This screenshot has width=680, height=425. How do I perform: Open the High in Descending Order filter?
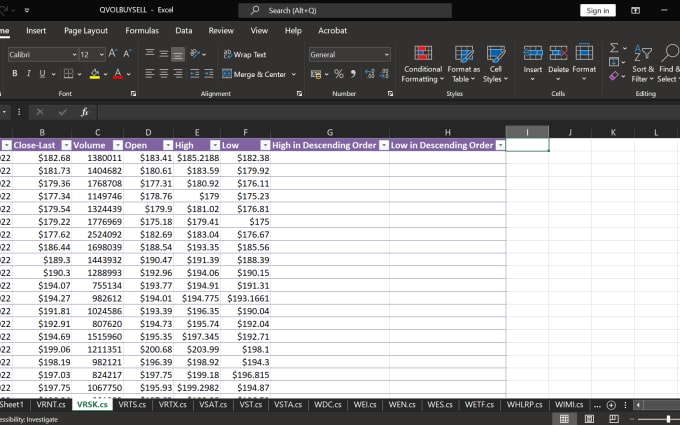[384, 145]
